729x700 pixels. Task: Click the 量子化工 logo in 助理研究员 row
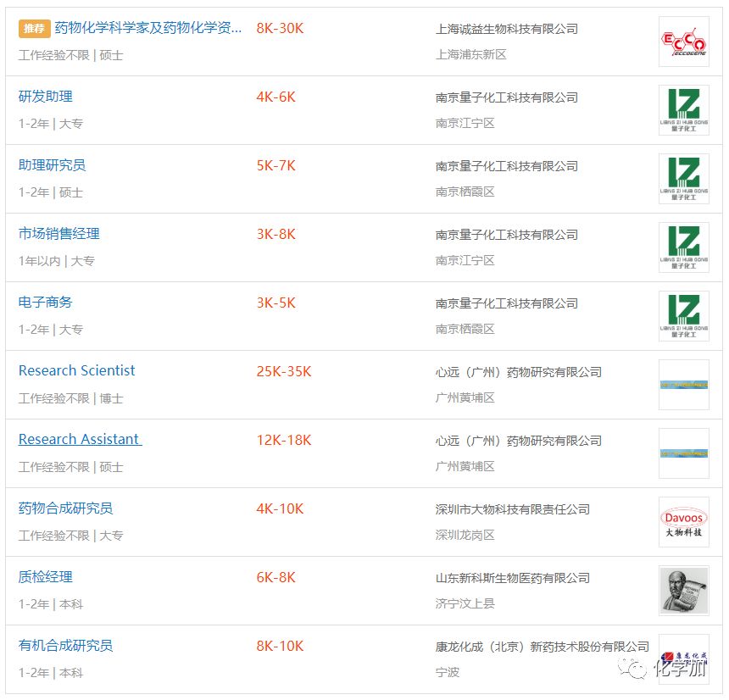tap(684, 179)
